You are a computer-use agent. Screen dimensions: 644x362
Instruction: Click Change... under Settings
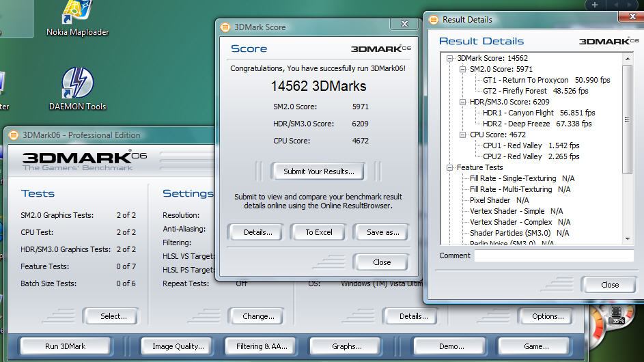coord(258,316)
